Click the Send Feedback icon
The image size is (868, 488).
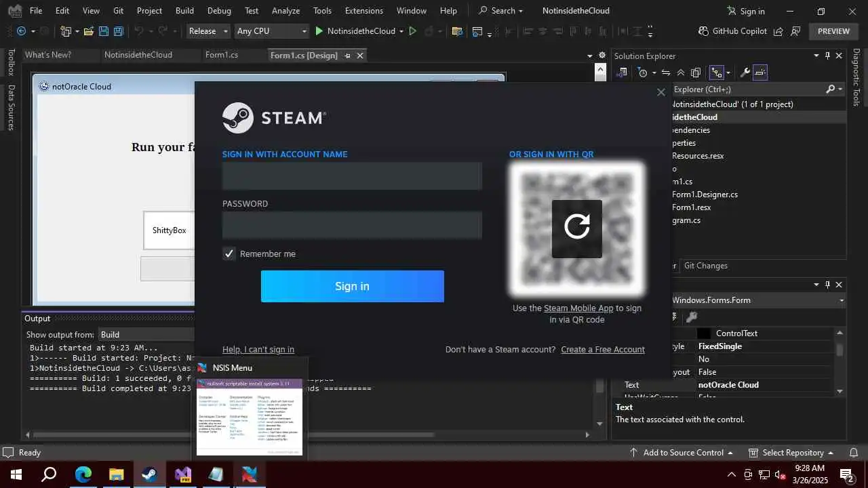point(795,31)
